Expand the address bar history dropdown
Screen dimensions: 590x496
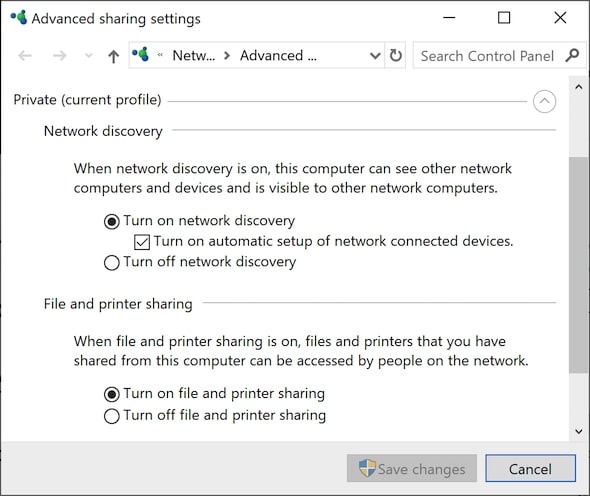tap(375, 56)
